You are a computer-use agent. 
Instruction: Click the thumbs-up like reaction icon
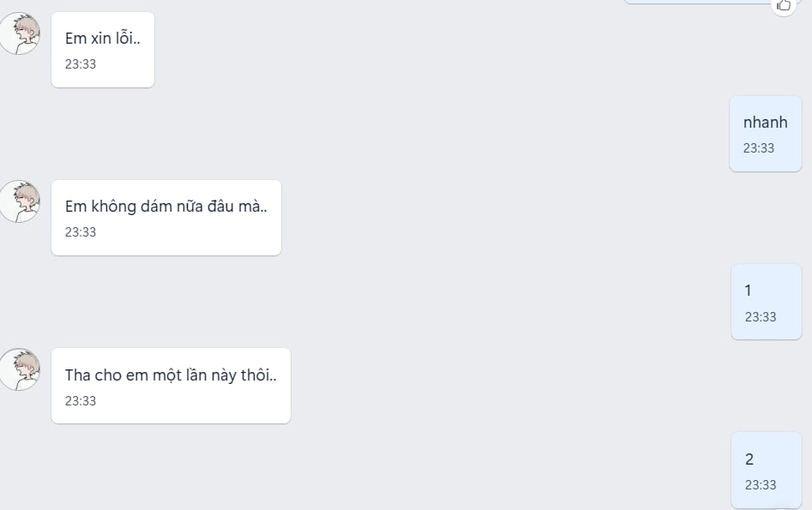tap(783, 5)
